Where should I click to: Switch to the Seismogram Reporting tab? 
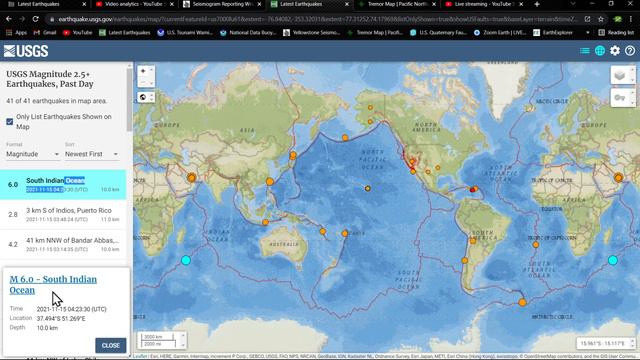click(x=222, y=4)
